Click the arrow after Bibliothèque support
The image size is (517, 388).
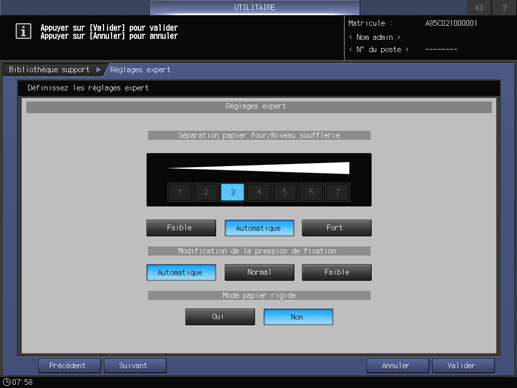coord(98,70)
